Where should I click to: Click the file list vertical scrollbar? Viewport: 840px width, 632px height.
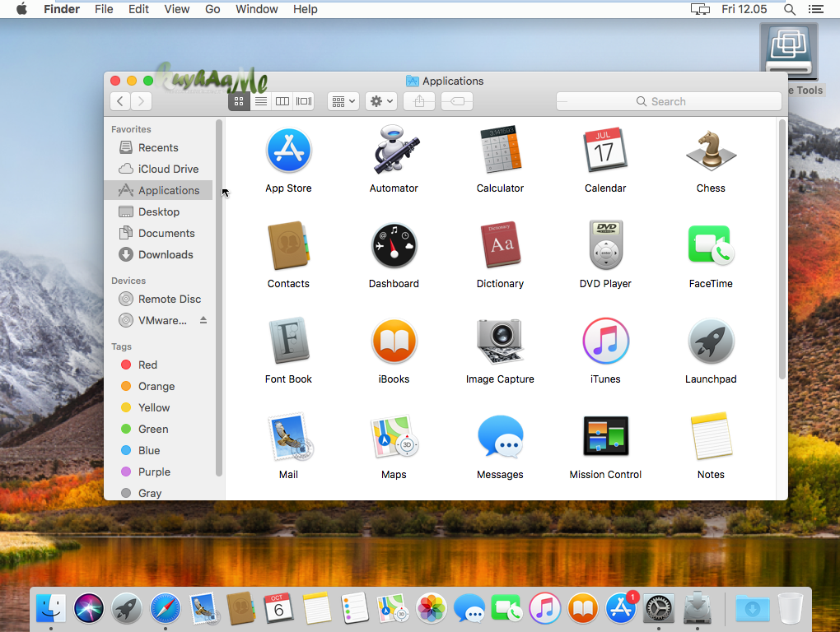[x=782, y=249]
